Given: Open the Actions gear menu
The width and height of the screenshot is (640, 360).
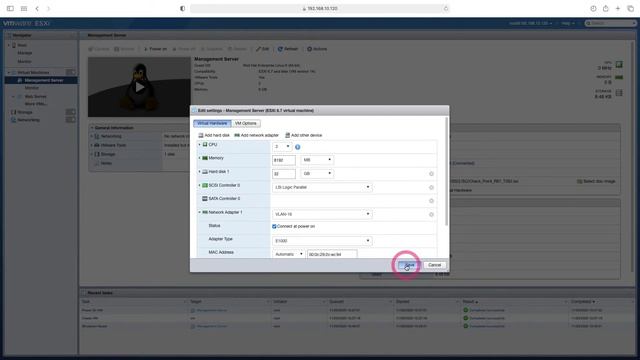Looking at the screenshot, I should pos(317,49).
